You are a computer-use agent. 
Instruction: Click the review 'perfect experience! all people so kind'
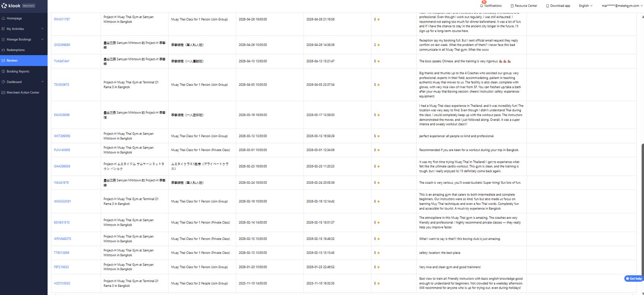456,136
